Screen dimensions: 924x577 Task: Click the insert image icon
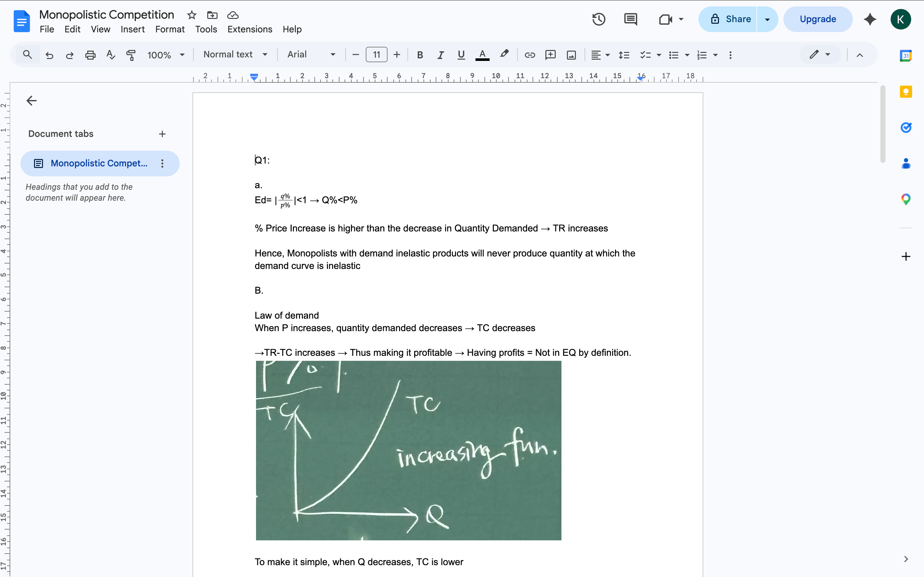571,55
